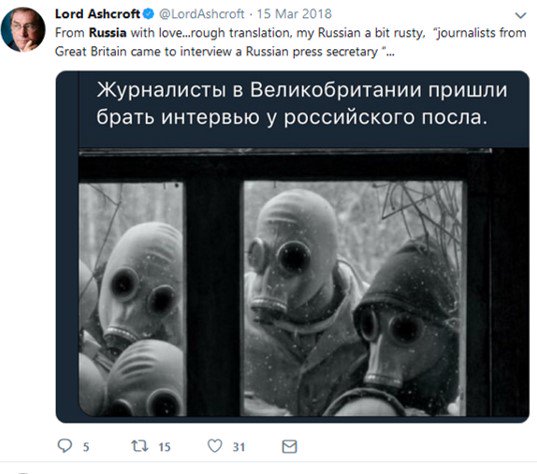Open the Lord Ashcroft display name
The image size is (537, 474).
98,14
